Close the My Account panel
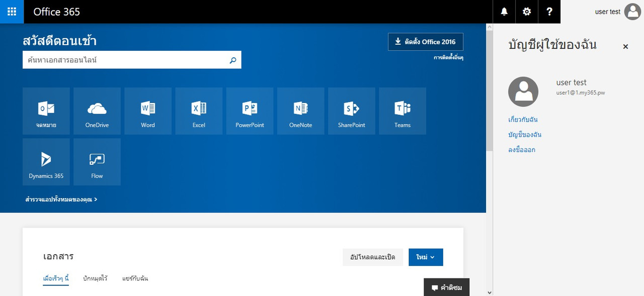This screenshot has height=296, width=644. [x=625, y=47]
